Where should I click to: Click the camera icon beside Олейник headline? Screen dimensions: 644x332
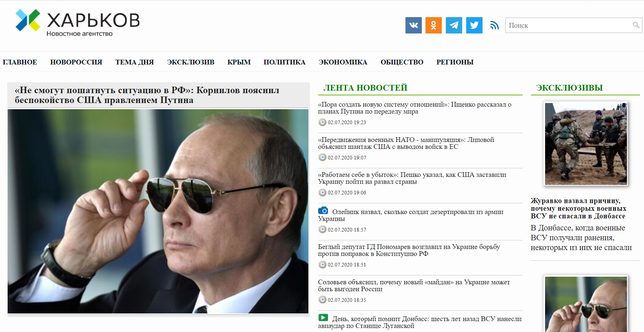click(323, 210)
